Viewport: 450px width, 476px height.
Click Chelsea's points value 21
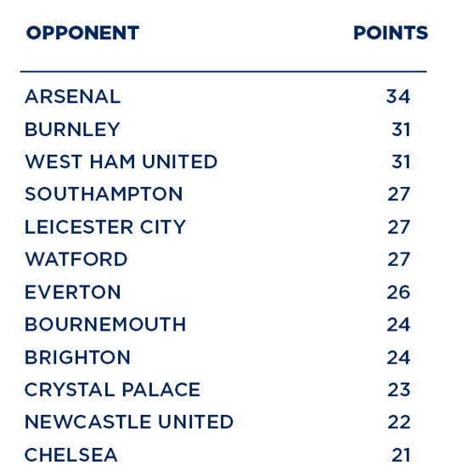[401, 455]
